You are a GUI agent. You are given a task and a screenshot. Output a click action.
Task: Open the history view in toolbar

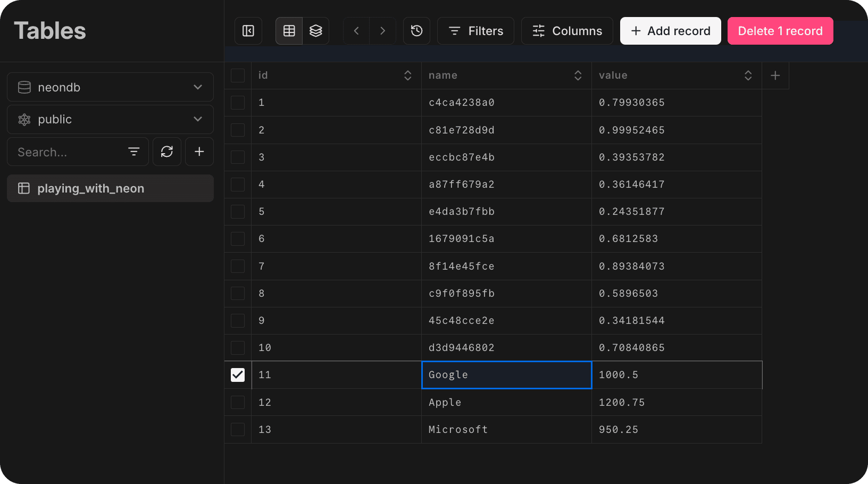pyautogui.click(x=416, y=30)
